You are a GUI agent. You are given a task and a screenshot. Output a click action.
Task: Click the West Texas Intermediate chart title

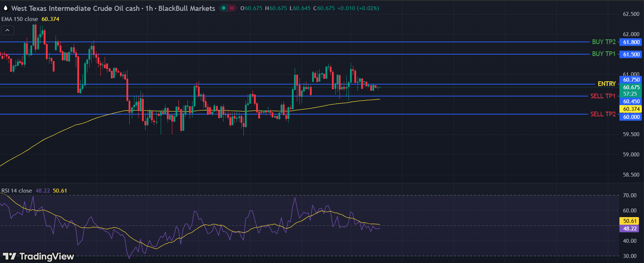click(113, 8)
